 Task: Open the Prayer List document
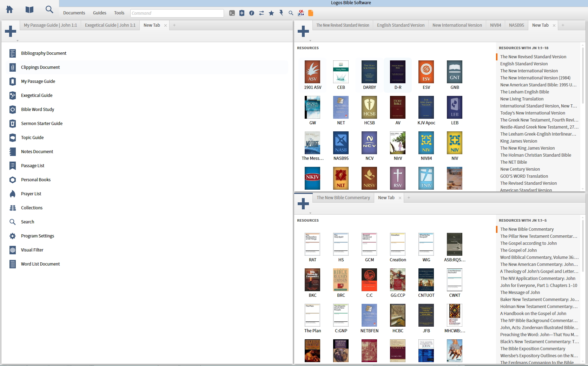point(31,194)
